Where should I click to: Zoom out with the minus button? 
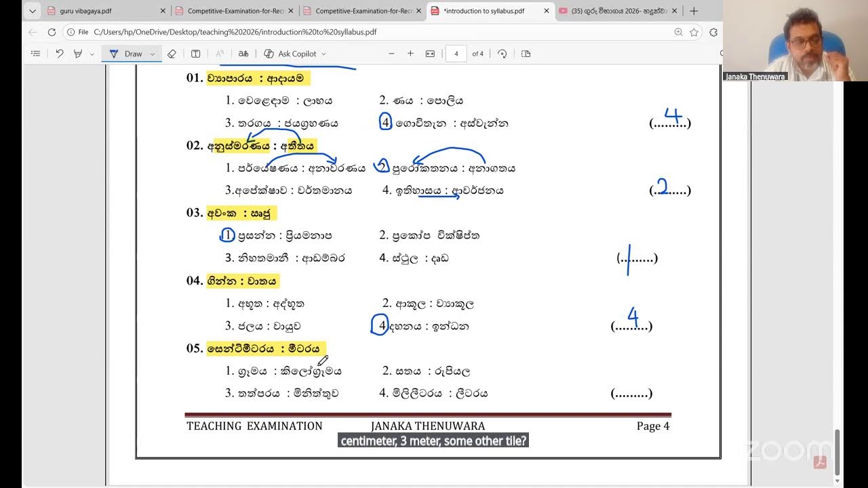click(391, 54)
